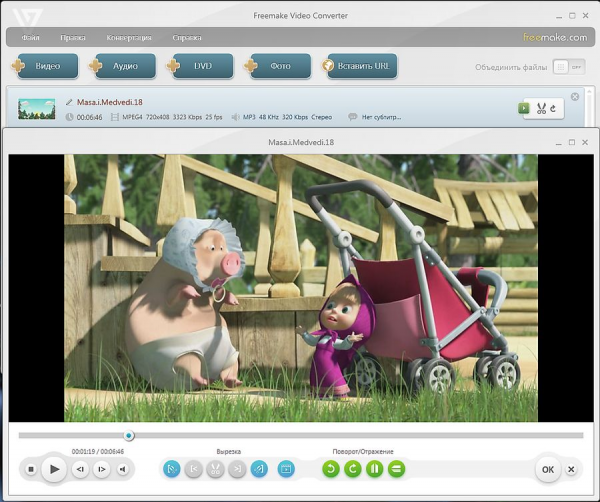
Task: Rotate video counterclockwise
Action: (x=331, y=469)
